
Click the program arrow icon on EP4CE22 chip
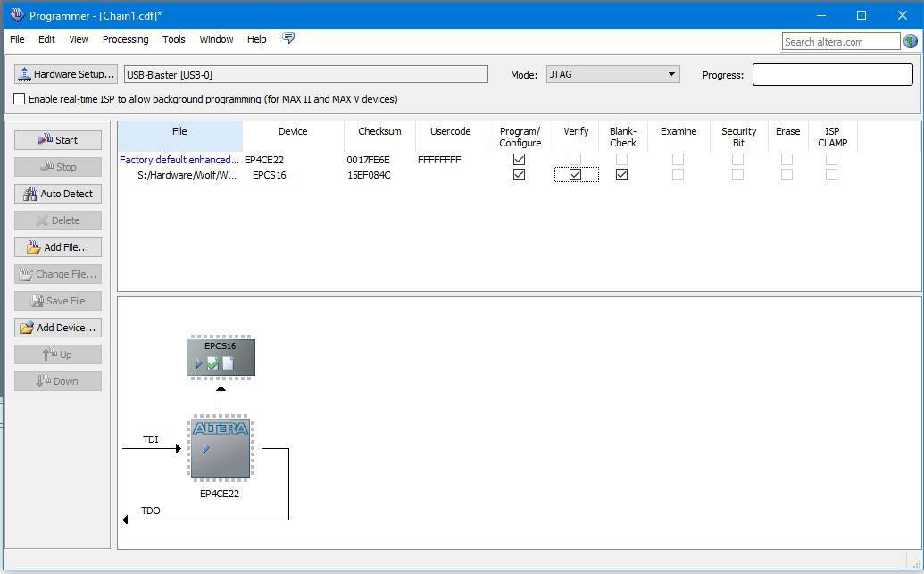click(206, 448)
